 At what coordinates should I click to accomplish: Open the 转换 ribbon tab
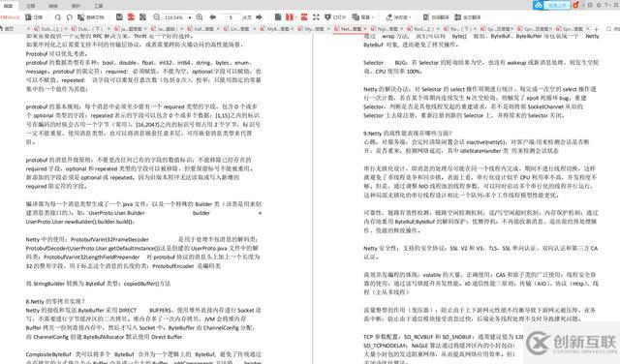tap(53, 6)
